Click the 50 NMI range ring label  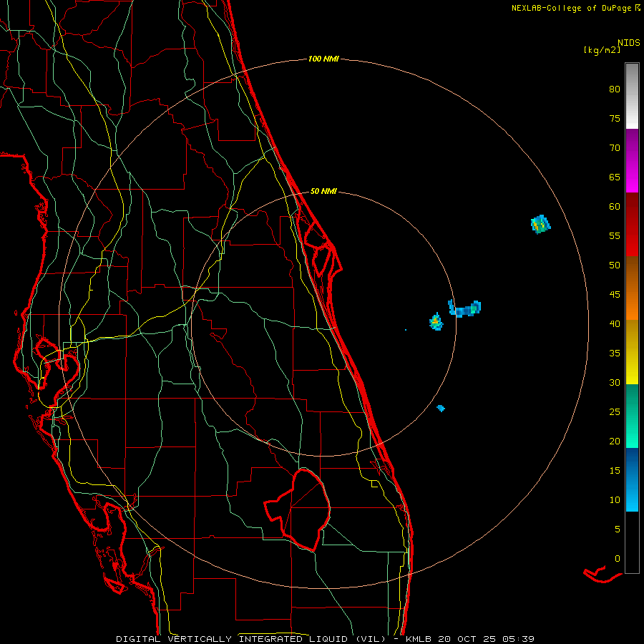[323, 191]
